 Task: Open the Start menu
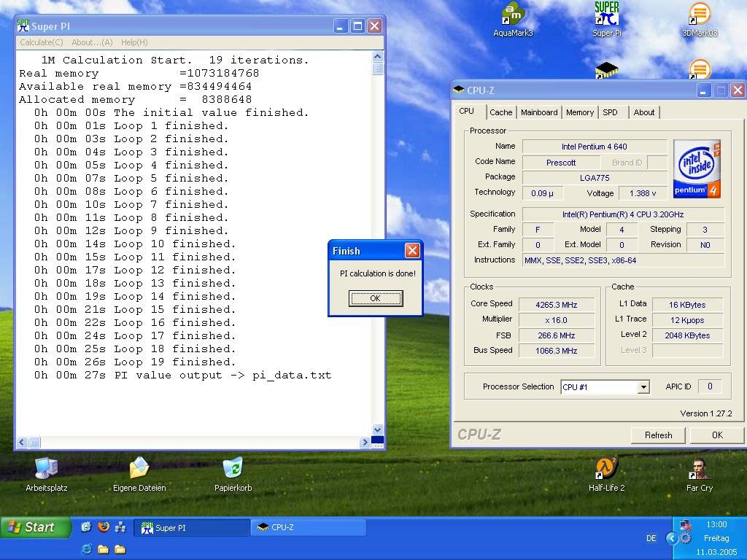click(x=36, y=527)
